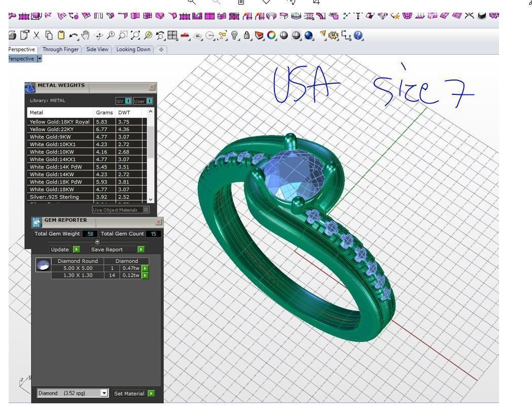Close the Gem Reporter panel
Image resolution: width=532 pixels, height=415 pixels.
tap(158, 222)
